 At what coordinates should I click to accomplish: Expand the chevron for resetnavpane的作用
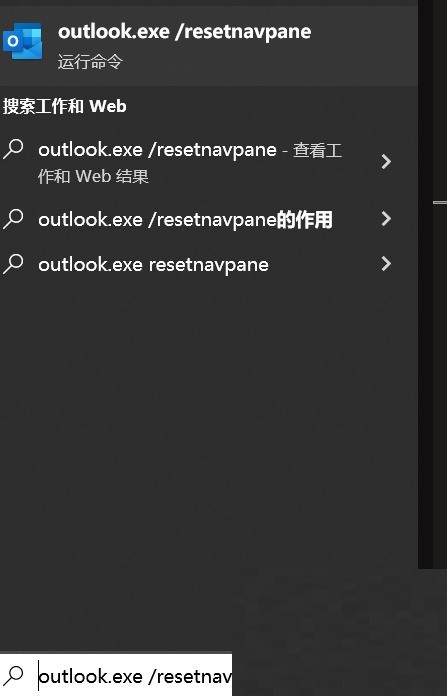click(386, 218)
